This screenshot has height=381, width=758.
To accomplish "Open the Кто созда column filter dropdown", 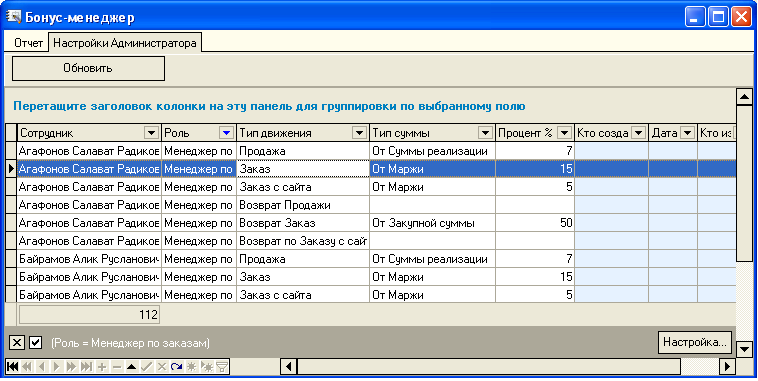I will (639, 133).
